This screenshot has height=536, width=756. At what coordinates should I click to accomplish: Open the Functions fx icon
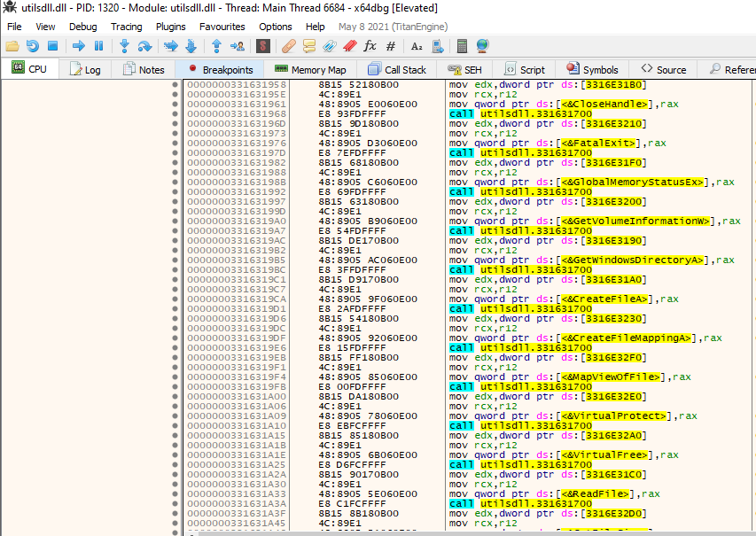pos(370,46)
